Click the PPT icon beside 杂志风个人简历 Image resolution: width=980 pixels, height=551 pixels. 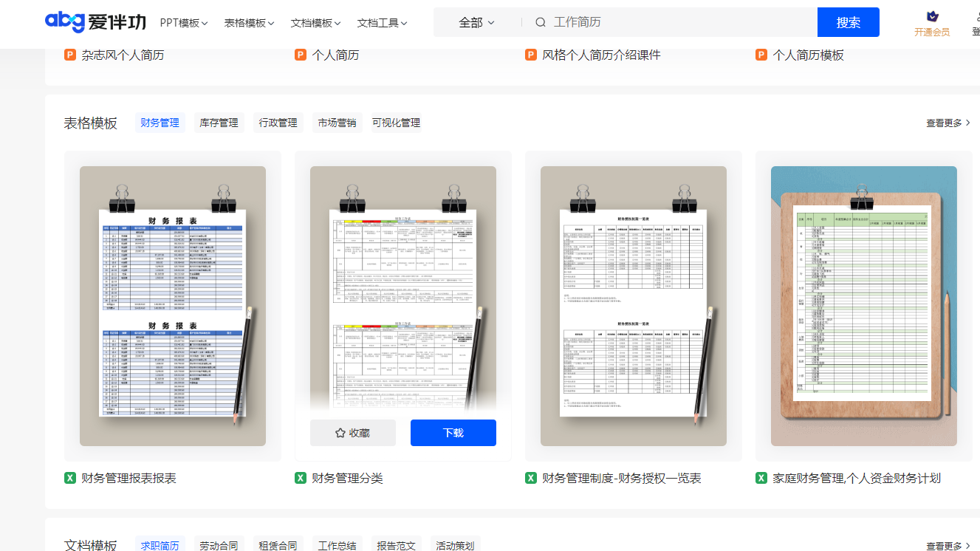coord(70,55)
